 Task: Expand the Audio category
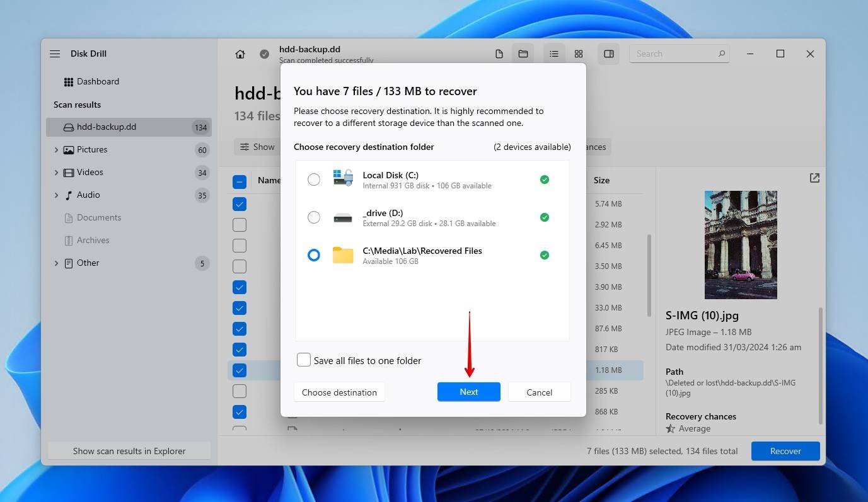[x=56, y=195]
